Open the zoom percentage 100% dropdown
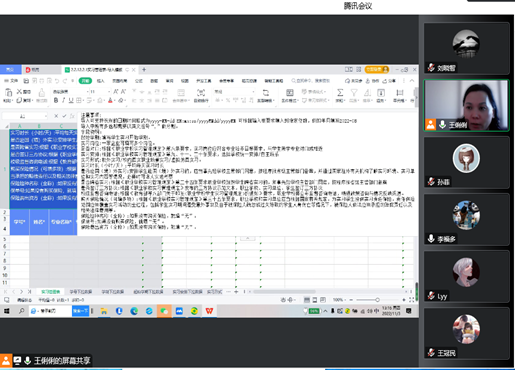 point(339,300)
